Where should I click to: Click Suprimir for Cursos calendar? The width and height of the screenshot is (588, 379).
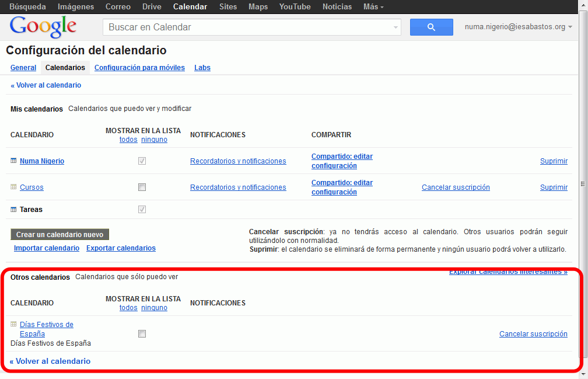(x=554, y=187)
